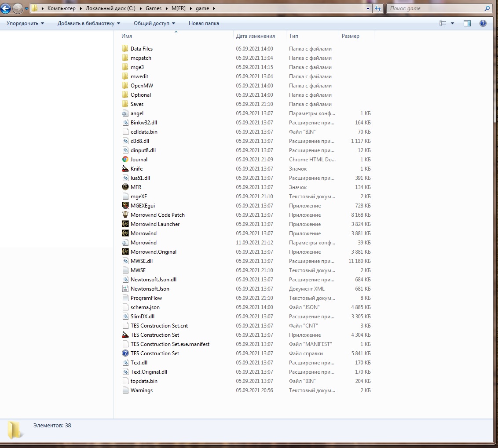Image resolution: width=498 pixels, height=448 pixels.
Task: Expand the arrow after 'game' breadcrumb
Action: pos(214,8)
